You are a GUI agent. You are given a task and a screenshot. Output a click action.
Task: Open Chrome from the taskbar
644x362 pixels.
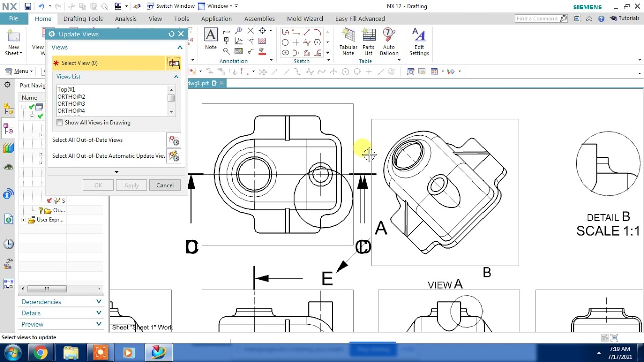(x=41, y=353)
